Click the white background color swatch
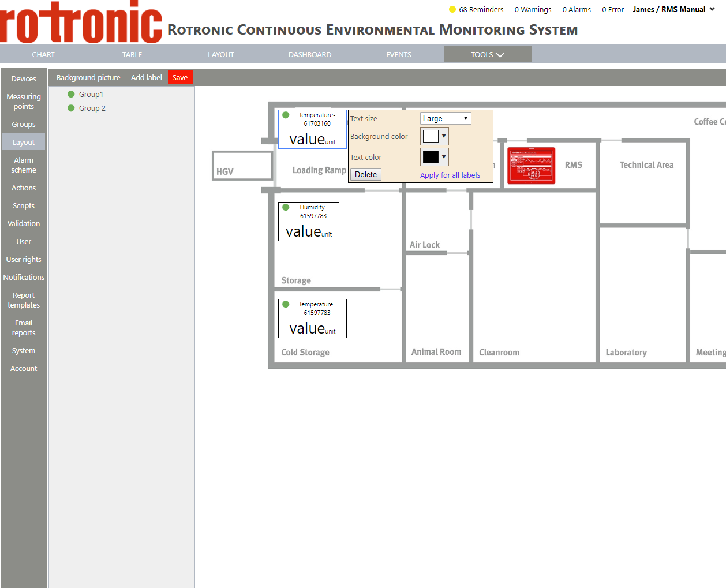Screen dimensions: 726x588 point(431,136)
